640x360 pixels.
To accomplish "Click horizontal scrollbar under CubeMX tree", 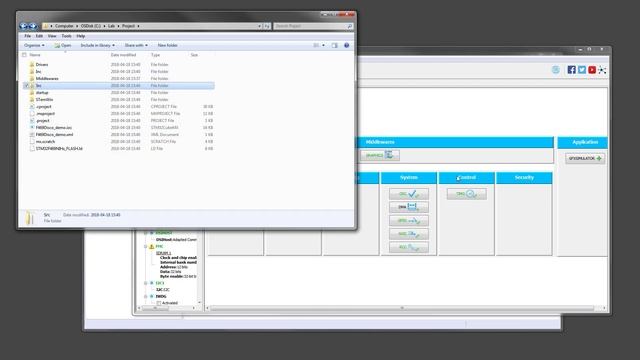I will click(x=156, y=308).
